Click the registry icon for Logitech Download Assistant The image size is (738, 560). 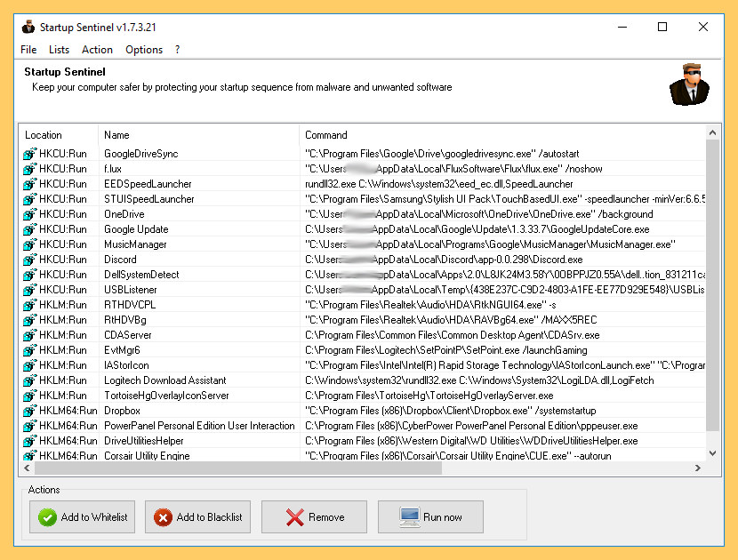pos(29,380)
